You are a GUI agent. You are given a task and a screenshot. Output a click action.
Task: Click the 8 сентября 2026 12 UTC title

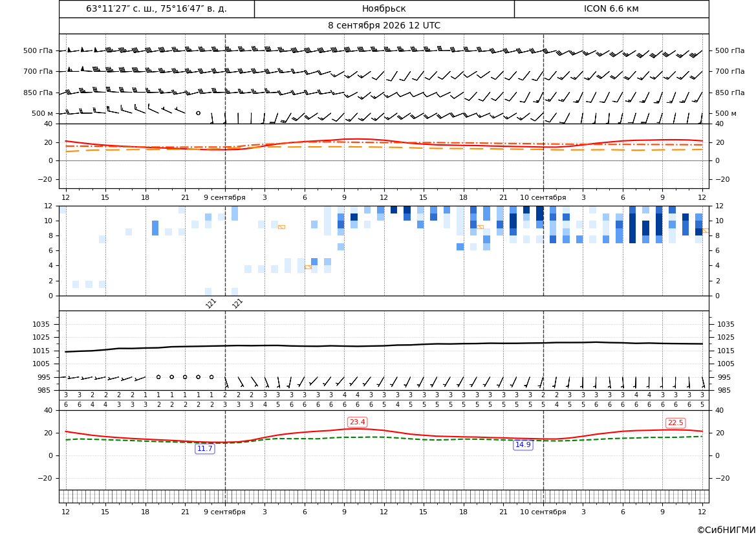point(384,26)
